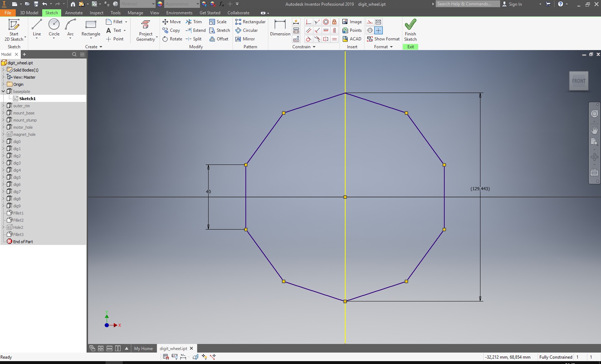Apply the Perpendicular constraint
Screen dimensions: 601x364
317,30
